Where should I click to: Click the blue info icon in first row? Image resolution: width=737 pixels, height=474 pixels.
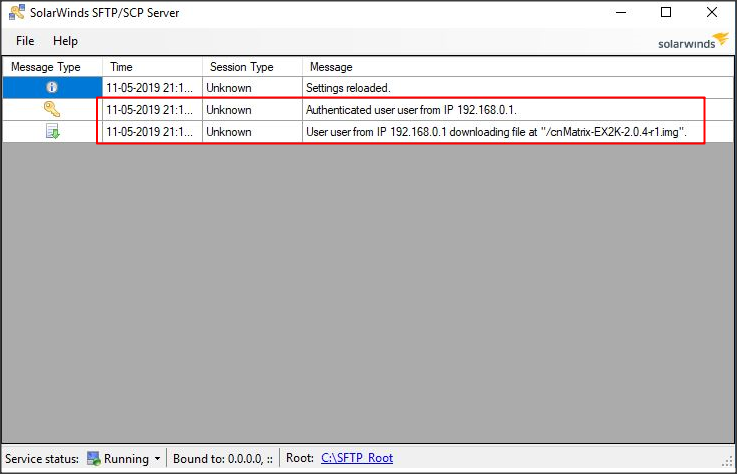(51, 88)
